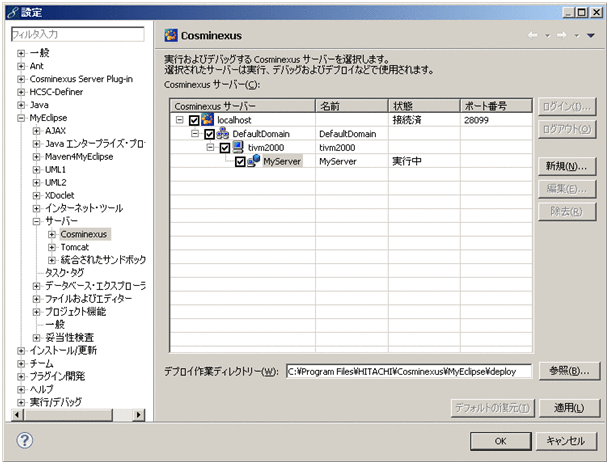Click the 除去(R) button
Viewport: 611px width, 465px height.
pyautogui.click(x=567, y=212)
